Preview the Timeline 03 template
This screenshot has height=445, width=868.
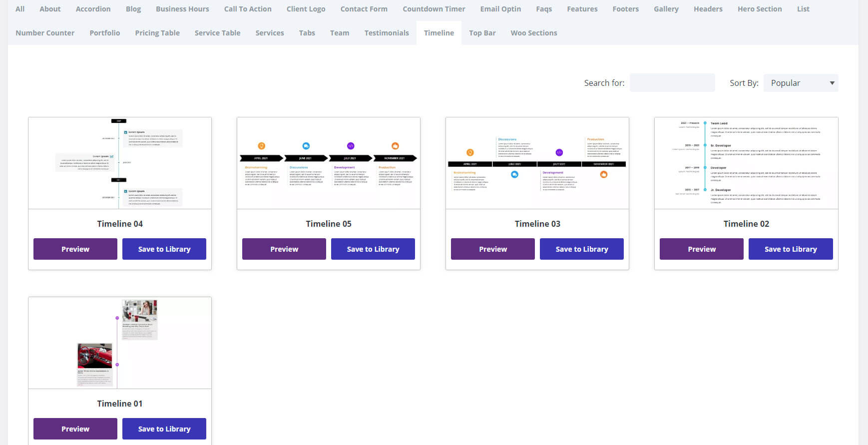[x=493, y=249]
